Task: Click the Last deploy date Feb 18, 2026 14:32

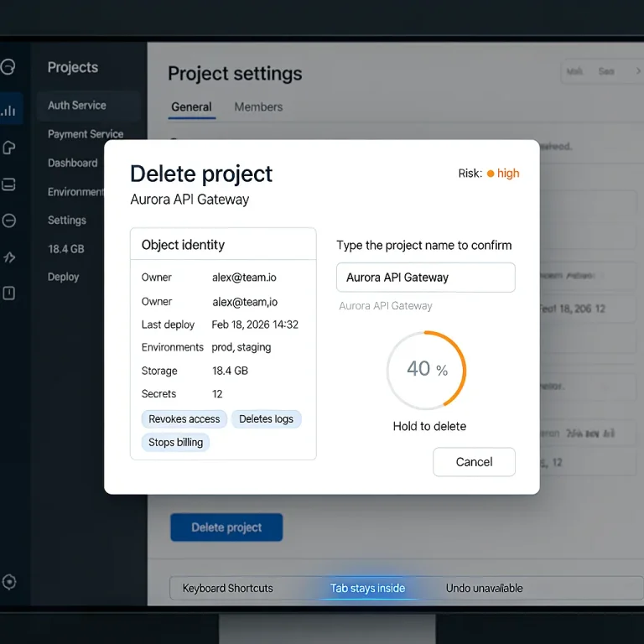Action: click(255, 325)
